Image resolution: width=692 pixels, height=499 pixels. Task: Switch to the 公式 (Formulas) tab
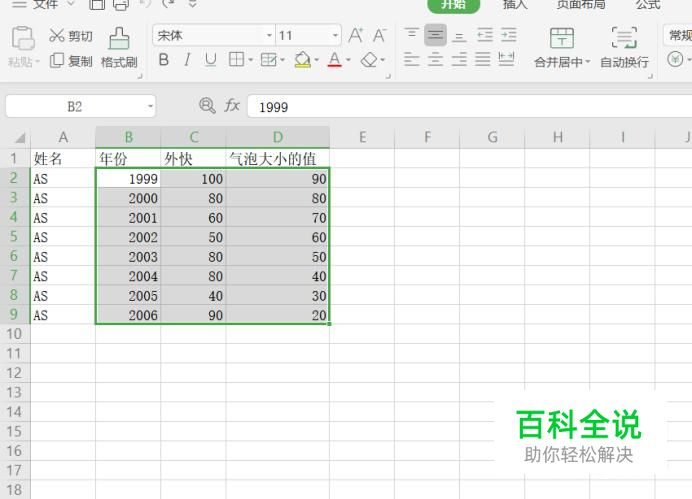pyautogui.click(x=648, y=4)
